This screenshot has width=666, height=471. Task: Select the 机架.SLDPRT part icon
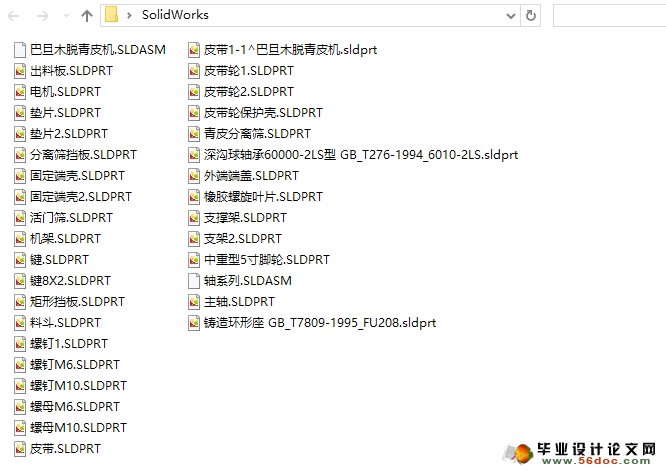pyautogui.click(x=20, y=239)
